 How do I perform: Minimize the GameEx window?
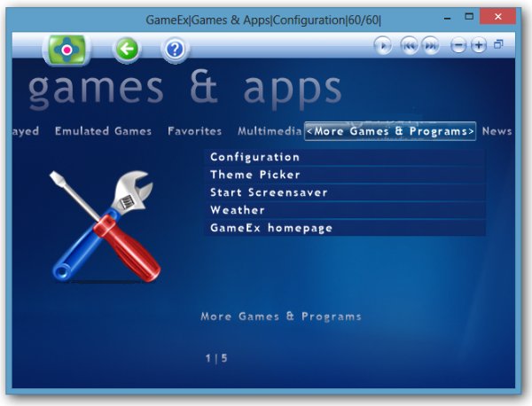click(x=448, y=18)
